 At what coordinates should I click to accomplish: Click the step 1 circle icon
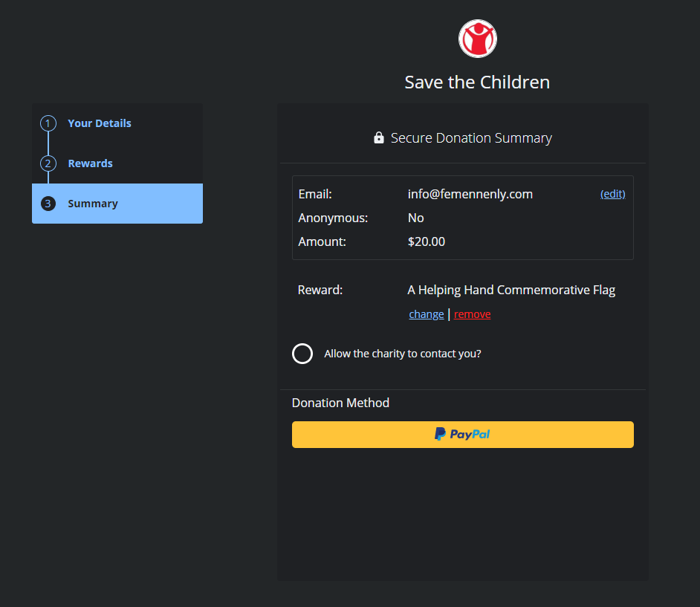tap(48, 123)
